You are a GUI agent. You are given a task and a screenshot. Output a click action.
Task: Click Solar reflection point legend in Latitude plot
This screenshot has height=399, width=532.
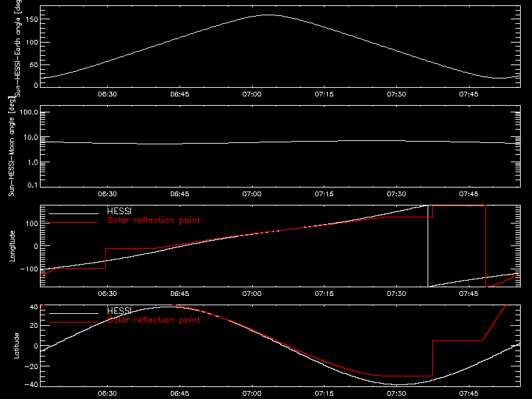154,320
